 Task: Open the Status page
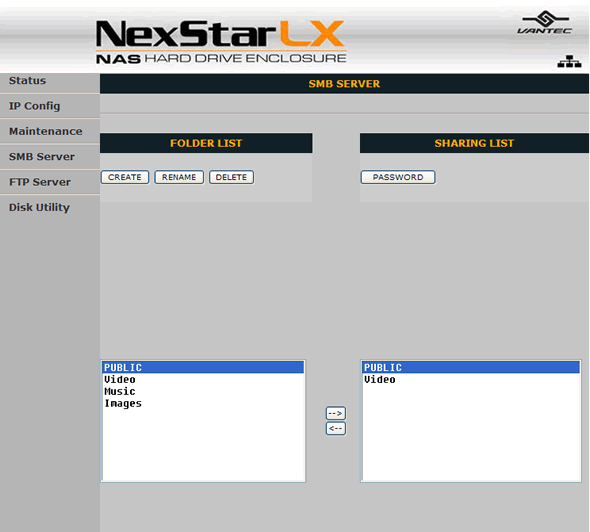pos(27,81)
